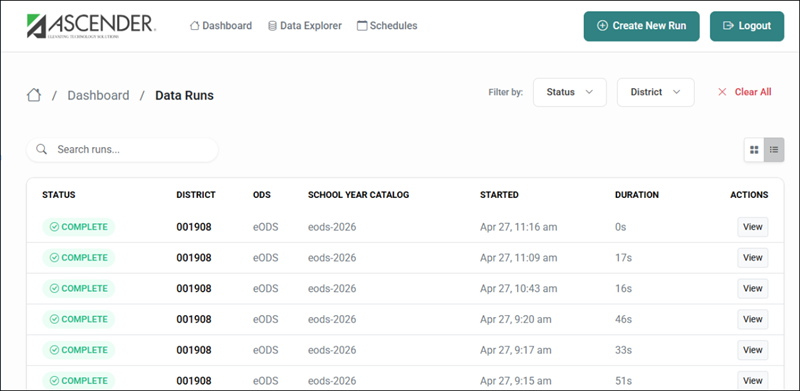Click eods-2026 in the 9:20 am row
Screen dimensions: 800x391
pos(332,320)
